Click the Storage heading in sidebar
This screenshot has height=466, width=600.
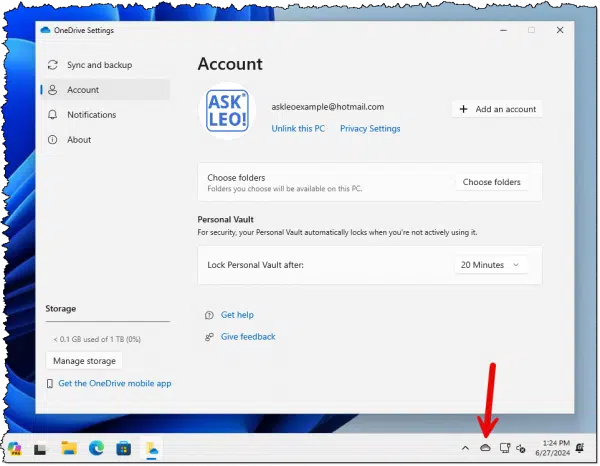(x=60, y=308)
